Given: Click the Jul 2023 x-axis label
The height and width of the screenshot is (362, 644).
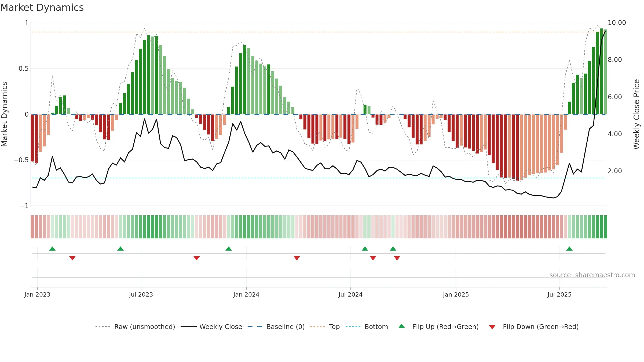Looking at the screenshot, I should pos(141,294).
